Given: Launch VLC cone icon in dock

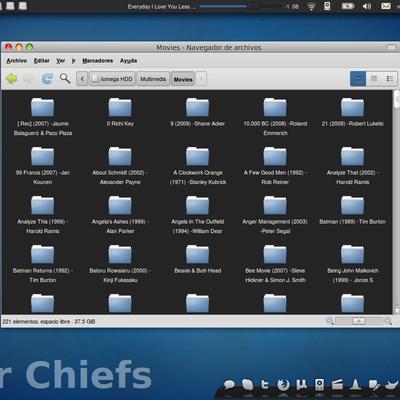Looking at the screenshot, I should (x=355, y=384).
